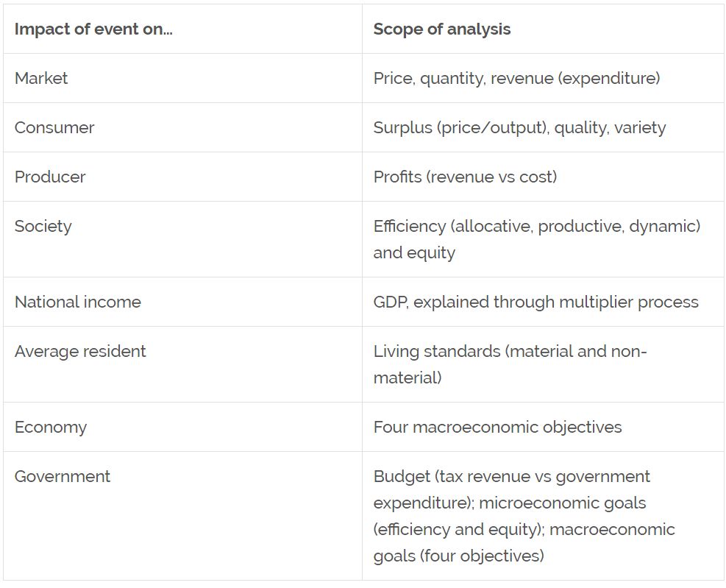Image resolution: width=726 pixels, height=588 pixels.
Task: Click the 'Impact of event on...' header
Action: click(x=93, y=29)
